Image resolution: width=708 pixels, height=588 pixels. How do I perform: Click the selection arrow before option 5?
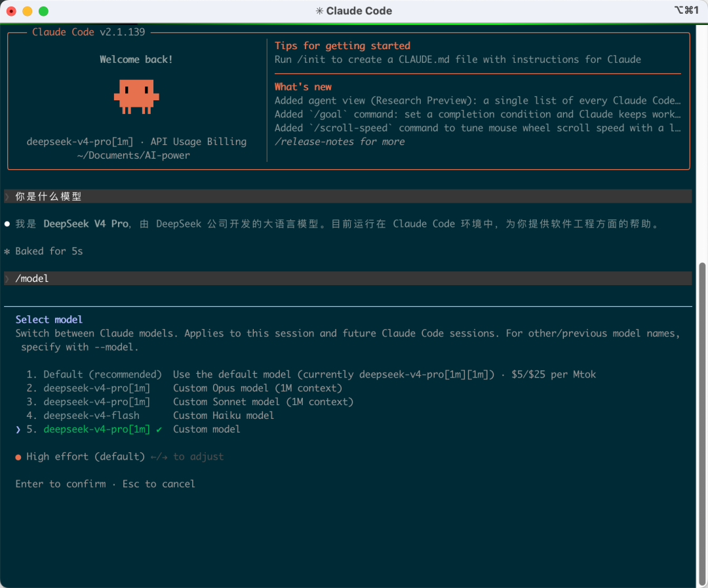pyautogui.click(x=18, y=429)
